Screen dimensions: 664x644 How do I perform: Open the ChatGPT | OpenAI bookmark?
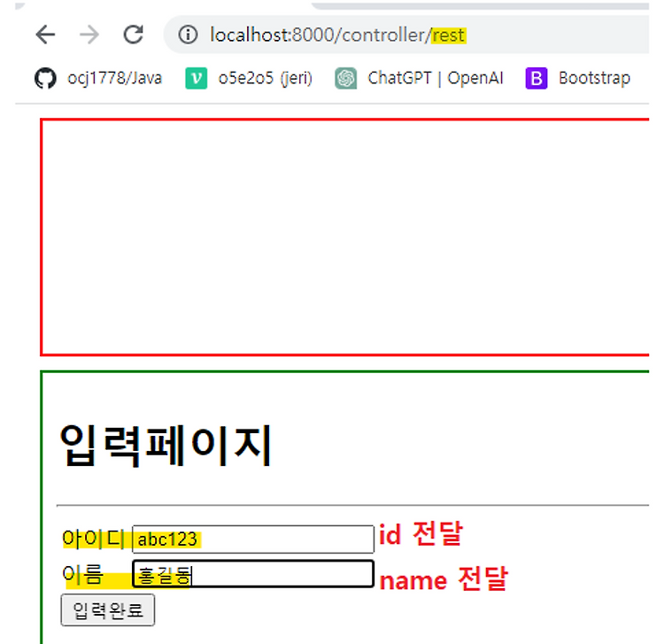pyautogui.click(x=420, y=78)
